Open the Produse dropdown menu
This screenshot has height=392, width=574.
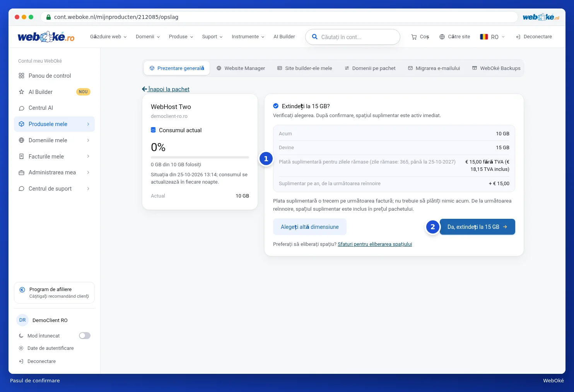[181, 37]
